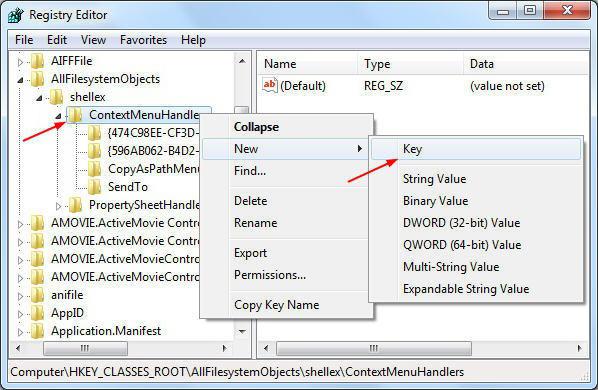Click the {474C98EE-CF3D folder icon
598x390 pixels.
pos(94,133)
